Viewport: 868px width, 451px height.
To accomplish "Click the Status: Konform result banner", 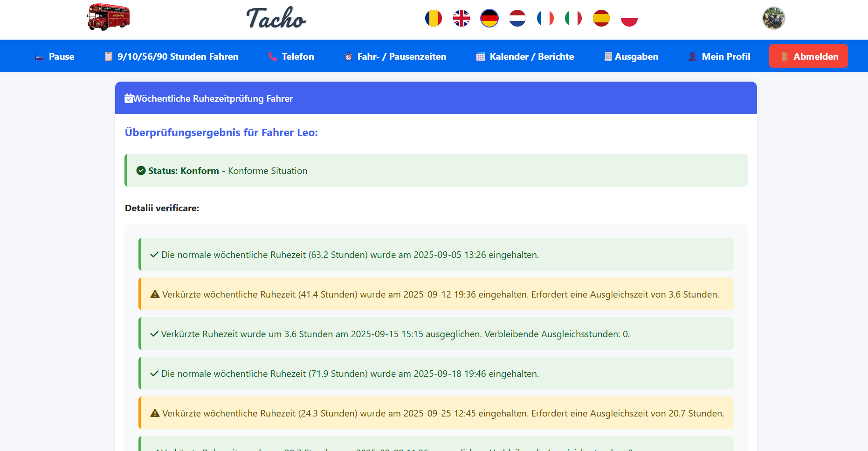I will [436, 171].
